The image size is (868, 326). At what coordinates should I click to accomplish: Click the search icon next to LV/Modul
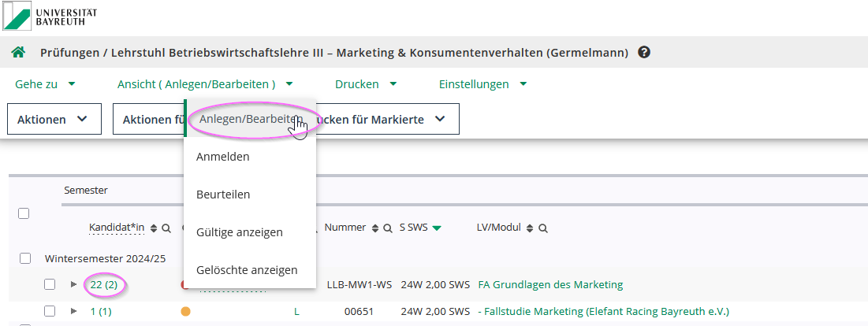pyautogui.click(x=543, y=228)
